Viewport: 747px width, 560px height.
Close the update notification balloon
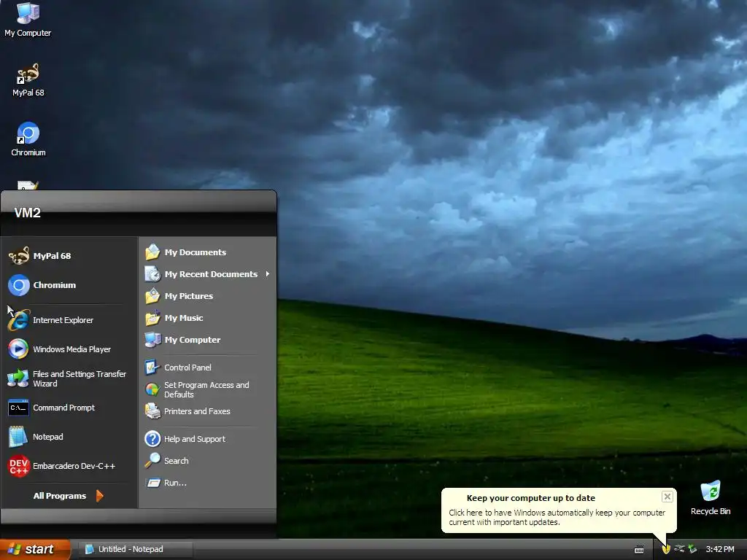pos(667,497)
